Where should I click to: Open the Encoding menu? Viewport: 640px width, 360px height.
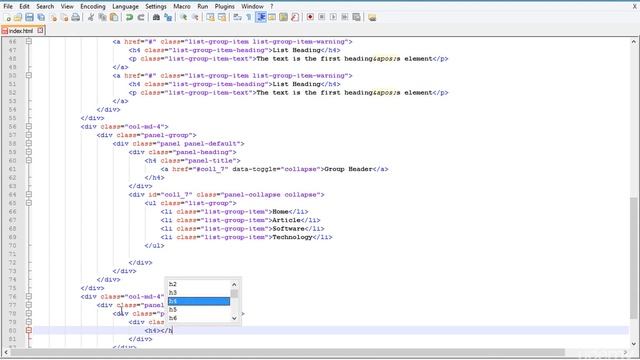click(93, 7)
